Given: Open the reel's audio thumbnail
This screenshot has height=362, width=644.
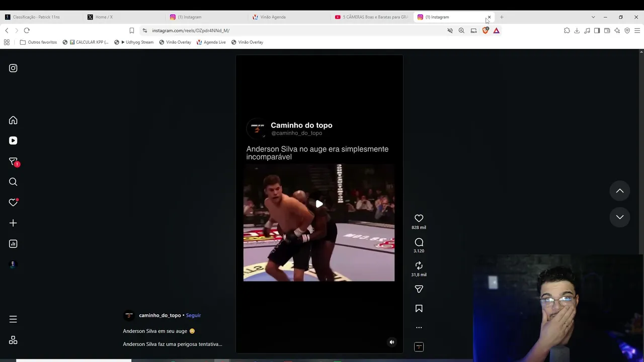Looking at the screenshot, I should pos(419,347).
